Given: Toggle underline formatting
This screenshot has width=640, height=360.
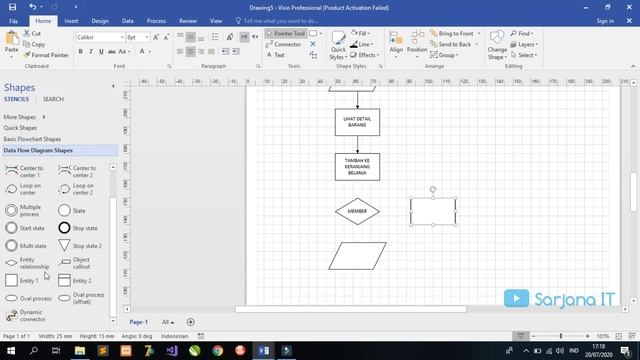Looking at the screenshot, I should coord(101,51).
